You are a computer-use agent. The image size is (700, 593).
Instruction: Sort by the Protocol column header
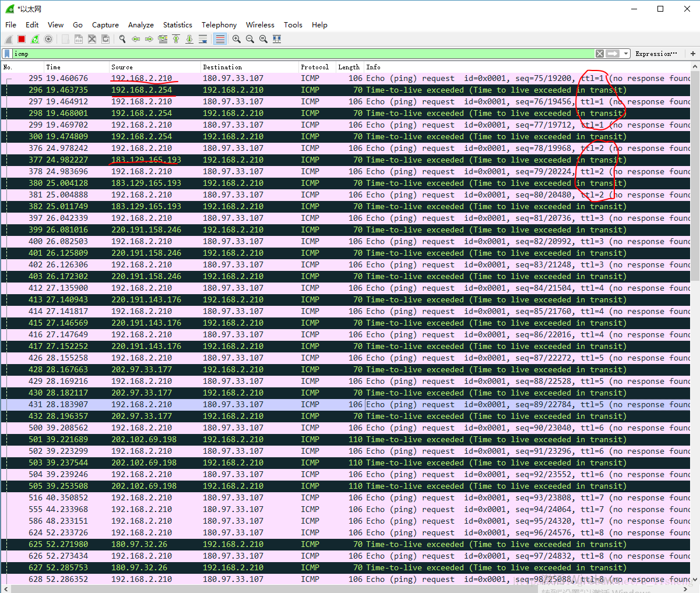[x=317, y=67]
